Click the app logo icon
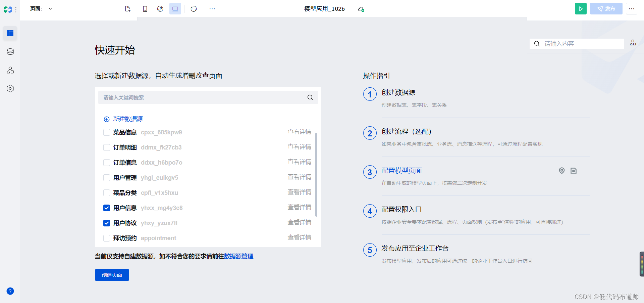 click(8, 9)
